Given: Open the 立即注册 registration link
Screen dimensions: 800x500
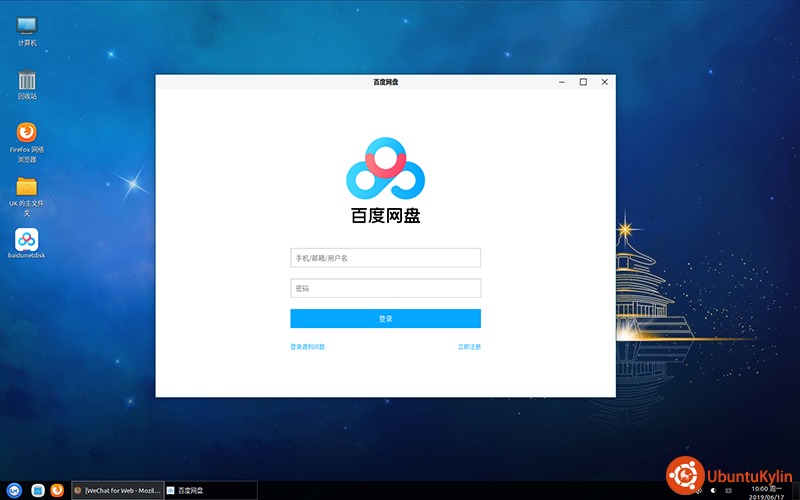Looking at the screenshot, I should [469, 347].
